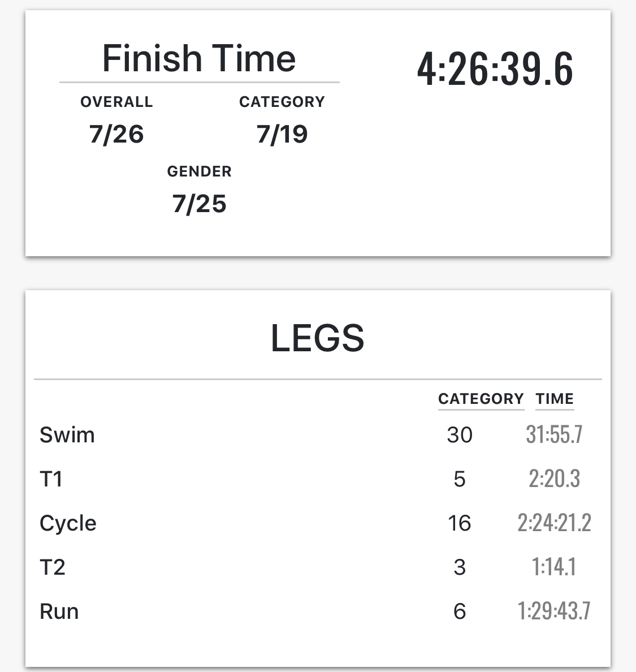636x672 pixels.
Task: Sort by TIME column header
Action: click(555, 399)
